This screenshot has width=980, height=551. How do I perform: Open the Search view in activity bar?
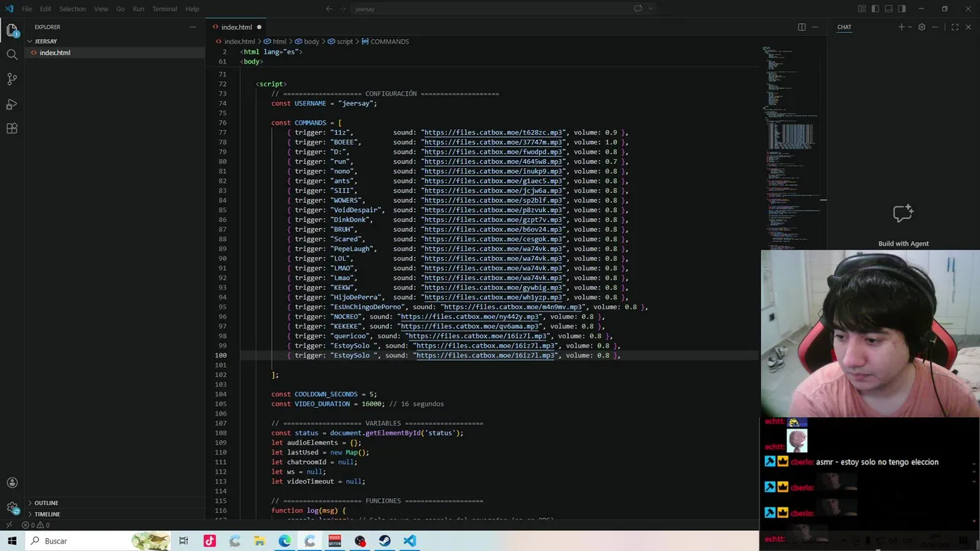tap(11, 54)
